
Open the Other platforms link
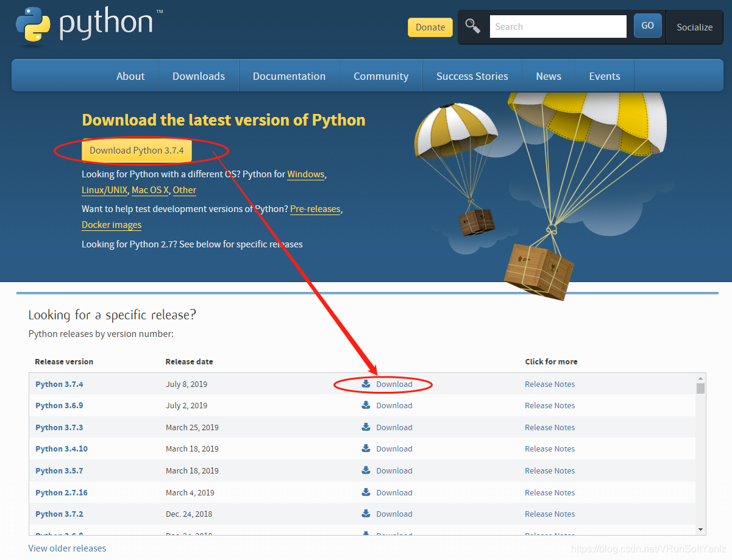click(x=185, y=190)
